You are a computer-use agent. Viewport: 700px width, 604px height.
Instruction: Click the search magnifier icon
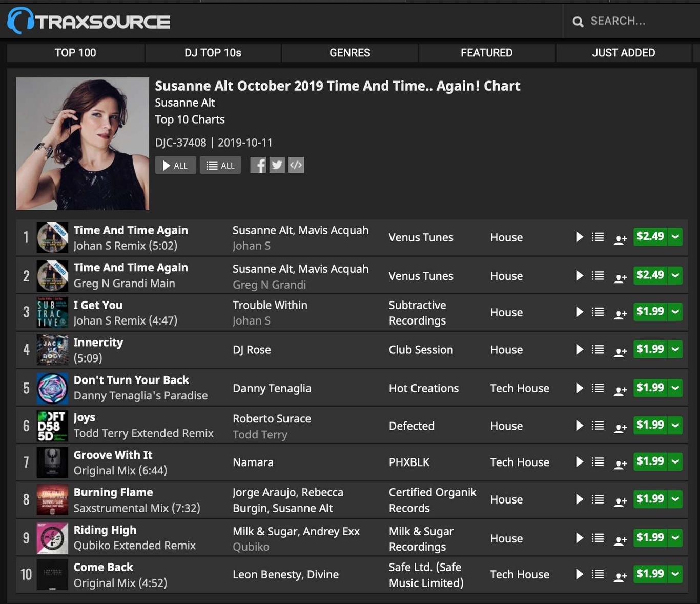click(578, 22)
